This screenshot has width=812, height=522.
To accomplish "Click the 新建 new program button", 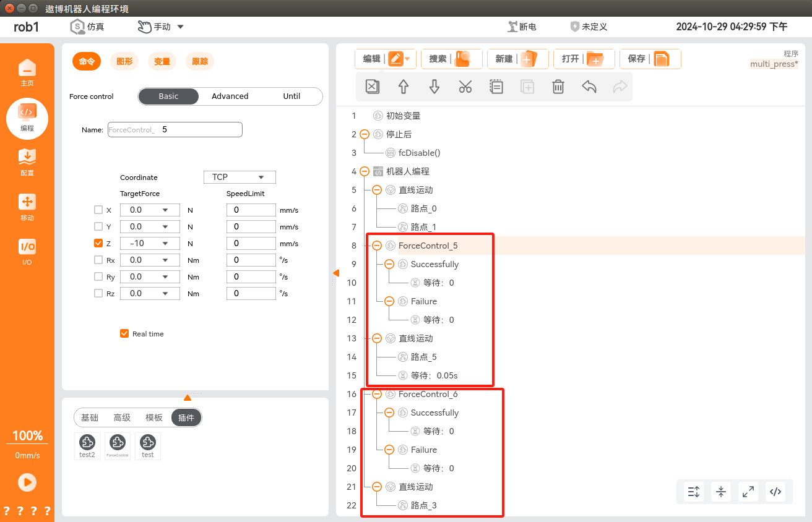I will (x=517, y=59).
